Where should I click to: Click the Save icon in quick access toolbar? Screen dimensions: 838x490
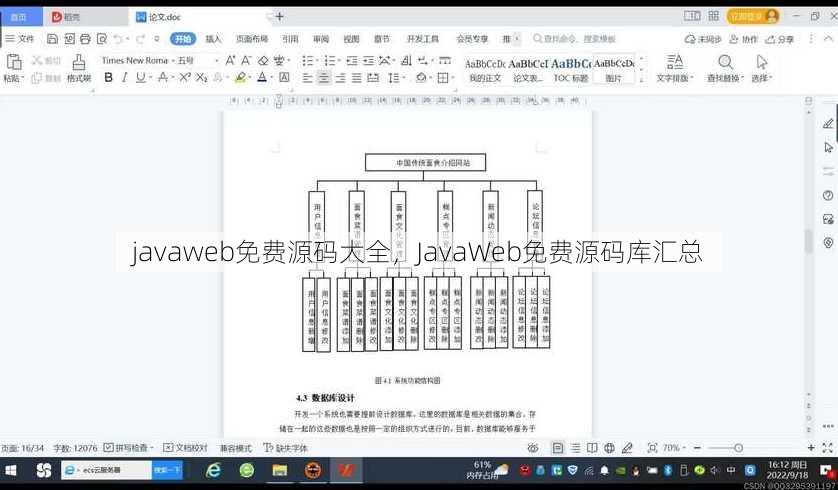[x=52, y=39]
